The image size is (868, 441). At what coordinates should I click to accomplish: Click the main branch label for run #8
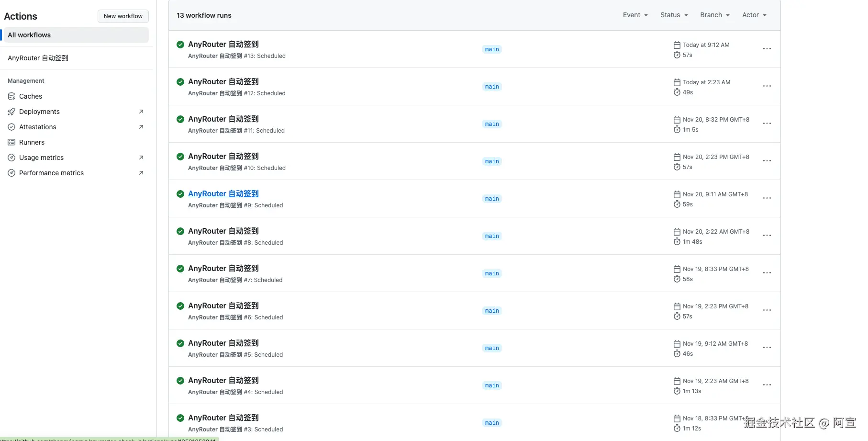tap(492, 236)
